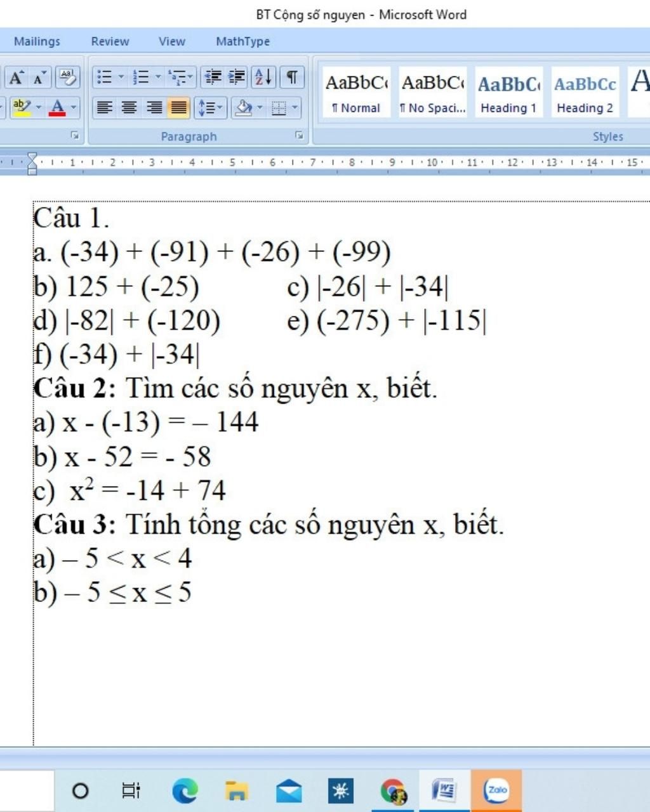Open Font dialog launcher
This screenshot has height=812, width=650.
coord(75,135)
